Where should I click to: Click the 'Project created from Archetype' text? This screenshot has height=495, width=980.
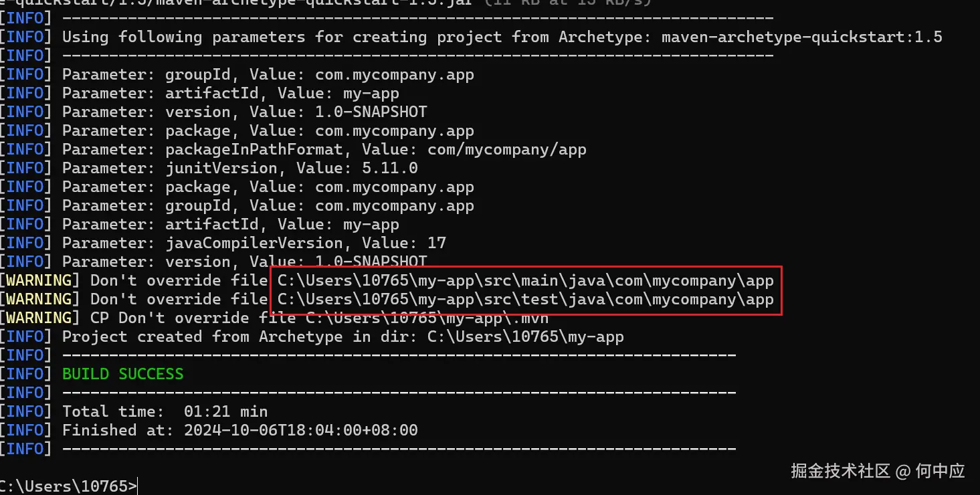[x=202, y=336]
